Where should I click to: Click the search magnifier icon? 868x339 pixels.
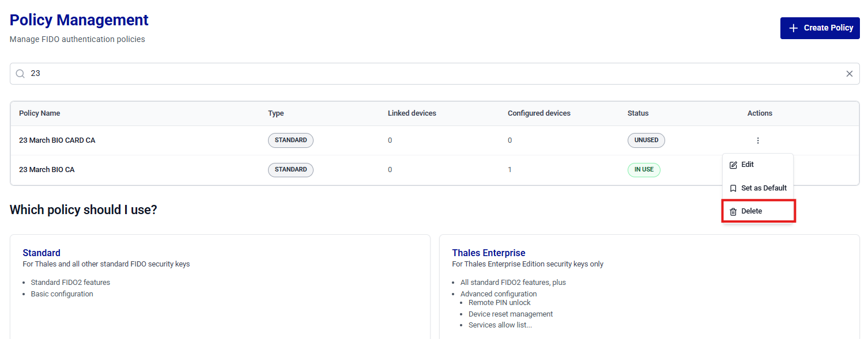pos(20,74)
